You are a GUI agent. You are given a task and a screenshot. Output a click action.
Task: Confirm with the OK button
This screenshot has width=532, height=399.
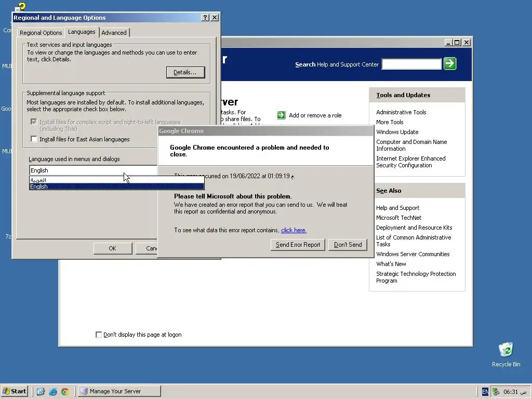tap(113, 248)
